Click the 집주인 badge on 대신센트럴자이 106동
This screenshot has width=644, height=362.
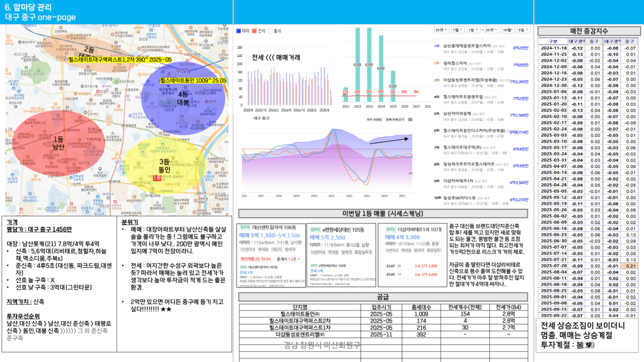[245, 227]
